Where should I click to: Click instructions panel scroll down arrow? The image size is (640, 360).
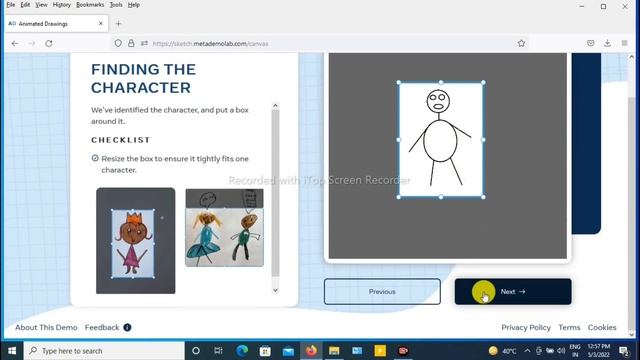[x=275, y=290]
